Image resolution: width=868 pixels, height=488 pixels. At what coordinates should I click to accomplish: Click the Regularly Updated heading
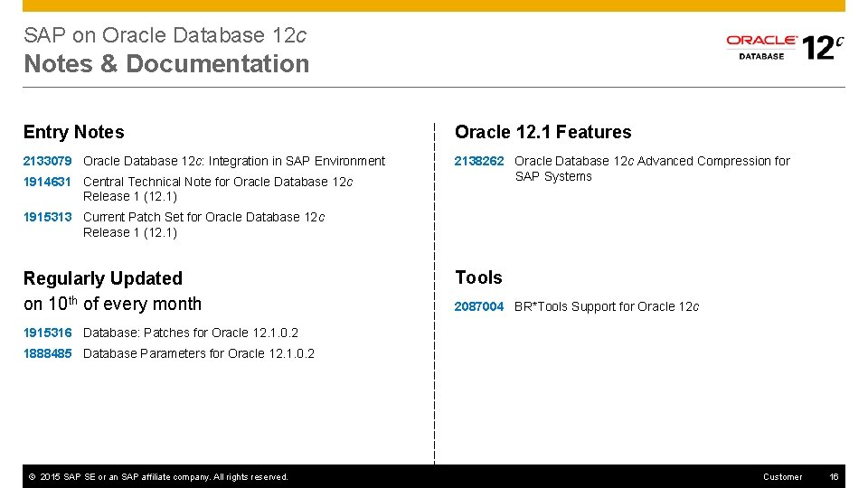pos(103,278)
